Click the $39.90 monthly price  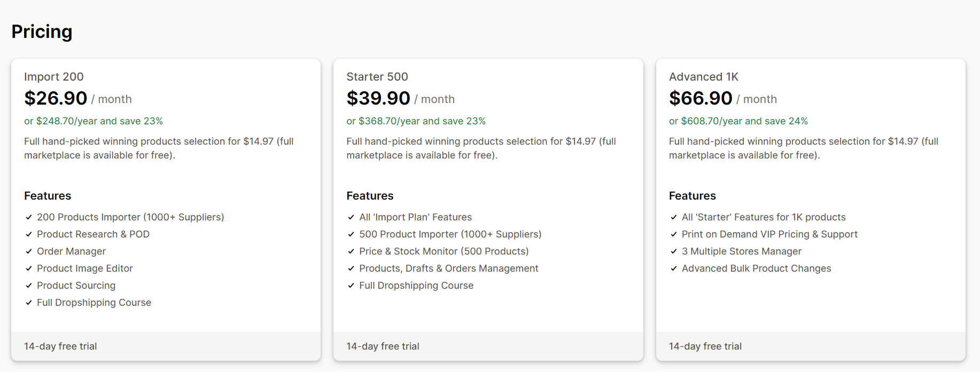tap(378, 98)
